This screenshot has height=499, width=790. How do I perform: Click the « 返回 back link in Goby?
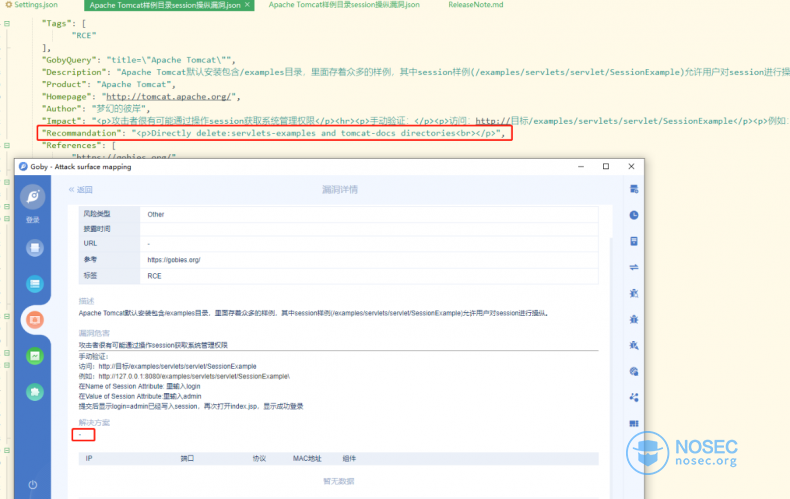click(x=81, y=190)
